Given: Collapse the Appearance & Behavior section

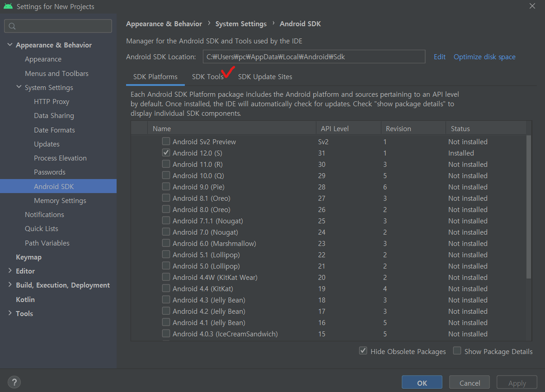Looking at the screenshot, I should 10,45.
